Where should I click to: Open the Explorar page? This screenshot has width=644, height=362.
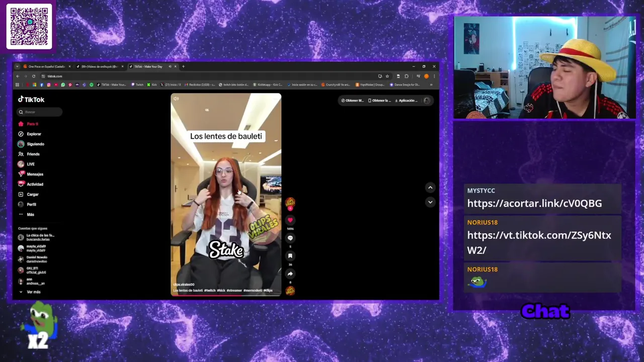[x=30, y=134]
